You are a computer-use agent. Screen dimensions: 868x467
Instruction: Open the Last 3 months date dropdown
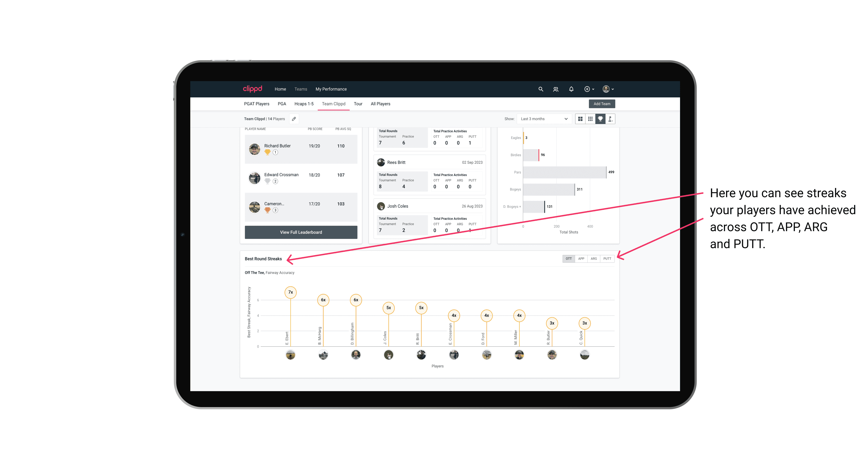[544, 119]
